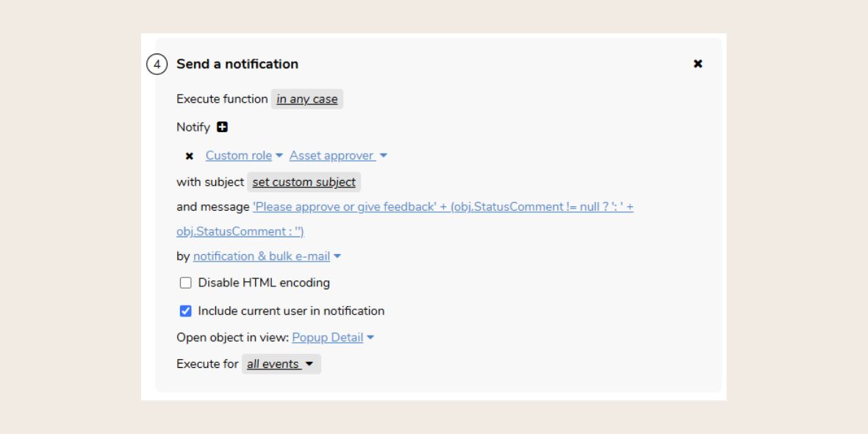Remove the Custom role recipient row

(190, 156)
